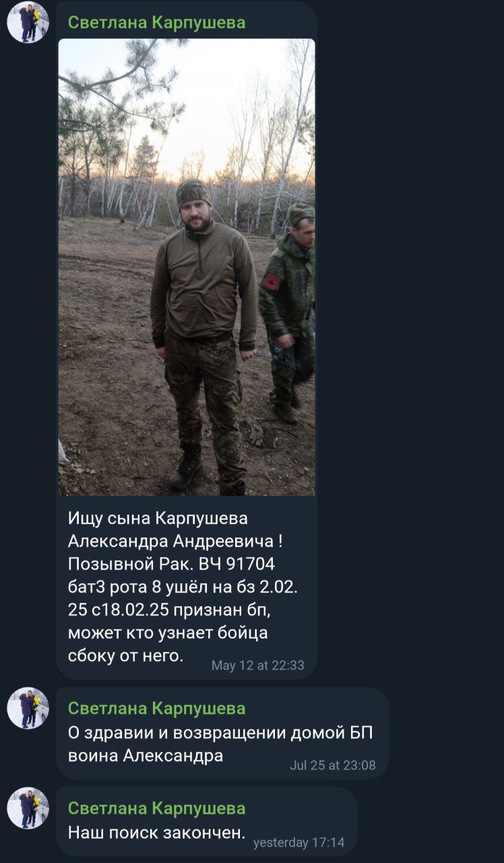The height and width of the screenshot is (863, 504).
Task: Click the sender name above 'Наш поиск закончен.'
Action: 156,808
